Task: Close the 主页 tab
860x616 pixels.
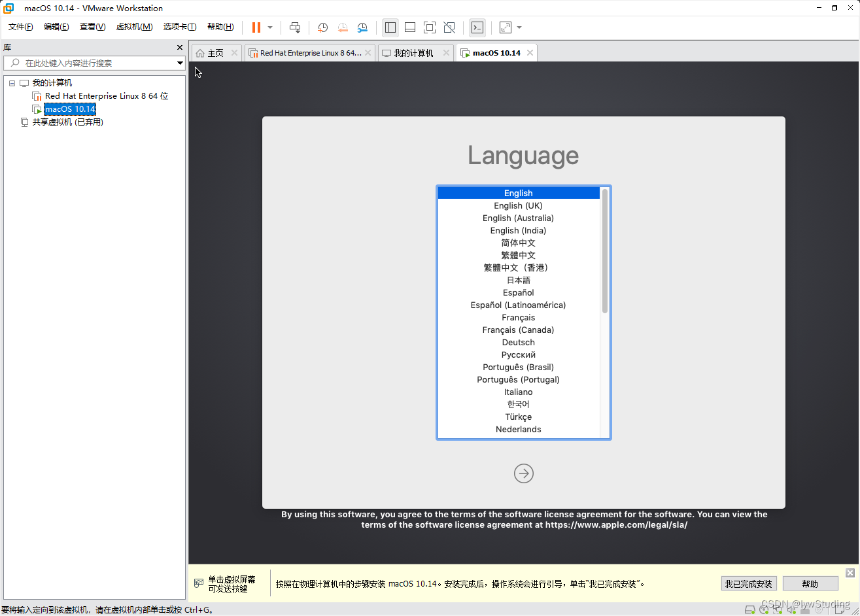Action: tap(235, 53)
